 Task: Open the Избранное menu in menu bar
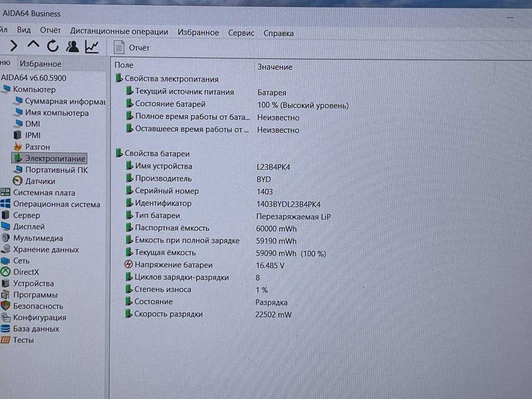click(198, 32)
